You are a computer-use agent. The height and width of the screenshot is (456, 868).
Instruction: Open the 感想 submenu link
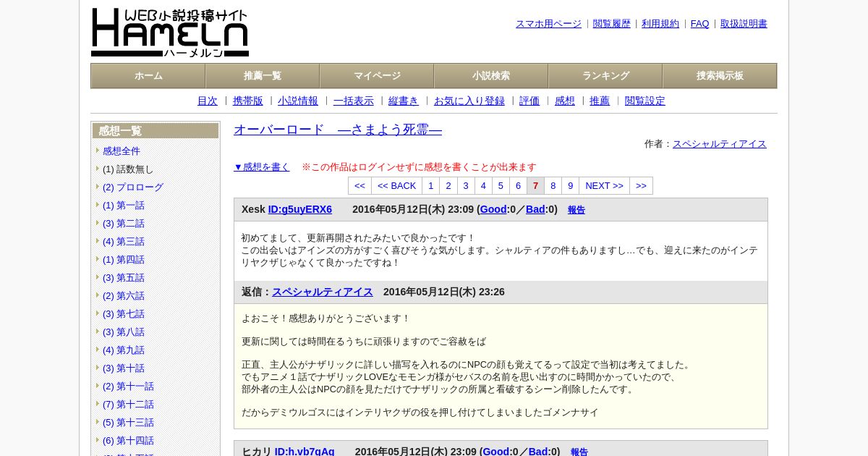565,101
